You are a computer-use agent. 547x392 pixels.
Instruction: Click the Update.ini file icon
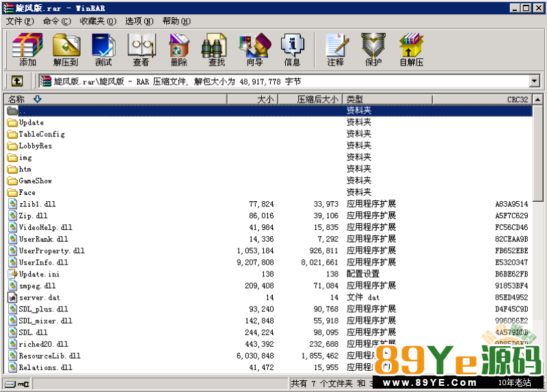pyautogui.click(x=12, y=274)
